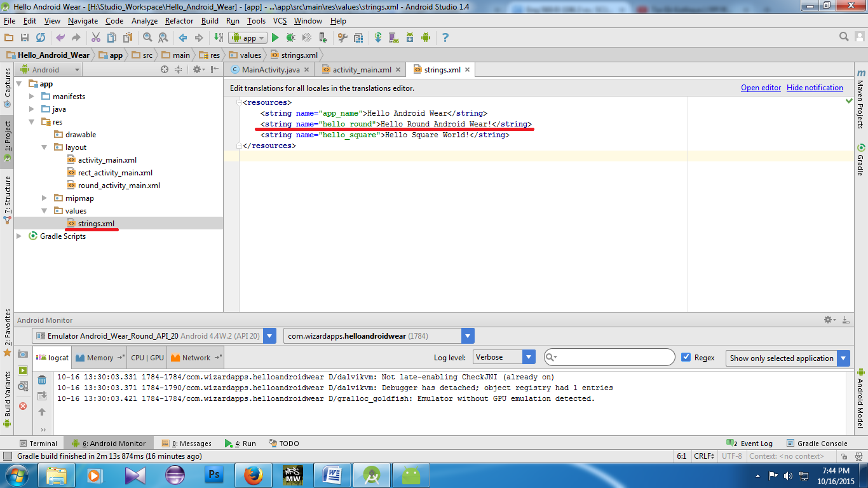Open the Refactor menu
Viewport: 868px width, 488px height.
(179, 21)
